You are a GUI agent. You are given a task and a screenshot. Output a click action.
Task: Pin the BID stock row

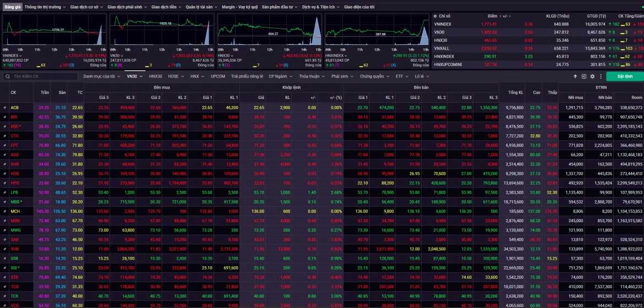tap(5, 117)
